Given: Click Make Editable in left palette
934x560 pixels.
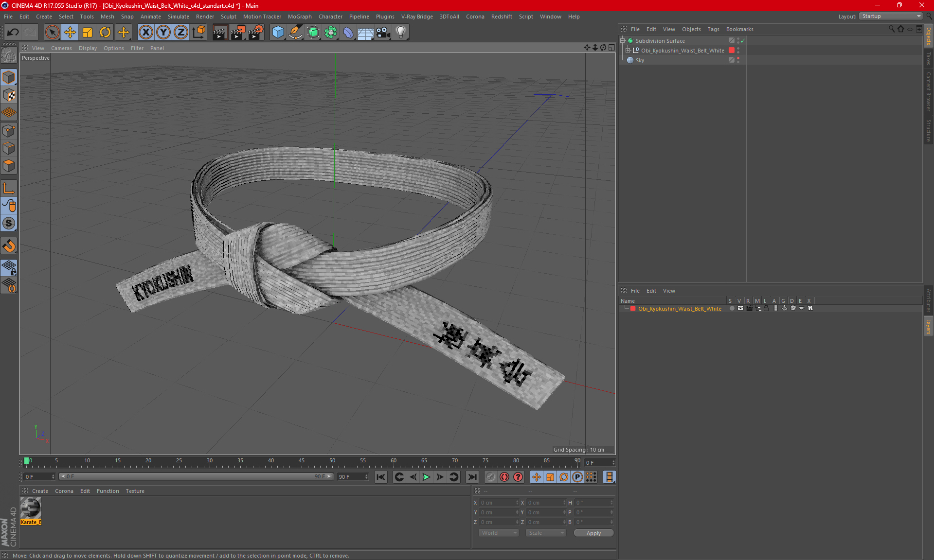Looking at the screenshot, I should pos(9,55).
